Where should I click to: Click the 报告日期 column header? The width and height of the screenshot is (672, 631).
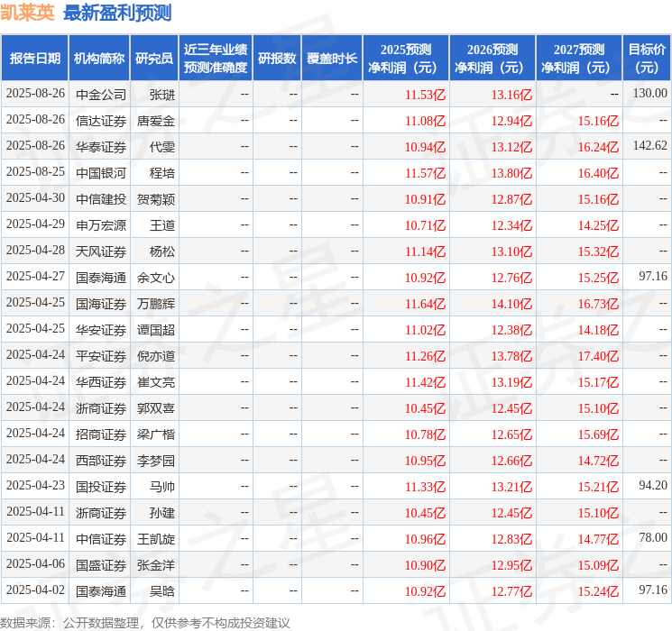[x=34, y=59]
